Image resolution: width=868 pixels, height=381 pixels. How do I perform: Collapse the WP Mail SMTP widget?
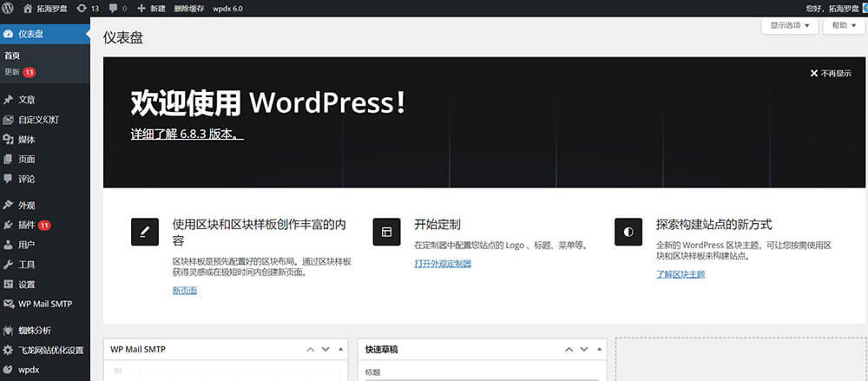coord(340,349)
